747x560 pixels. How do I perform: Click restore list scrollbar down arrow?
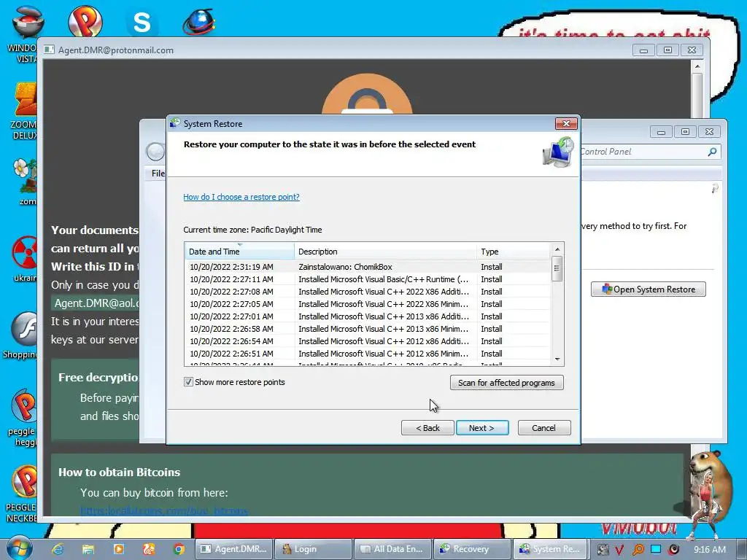[x=557, y=359]
